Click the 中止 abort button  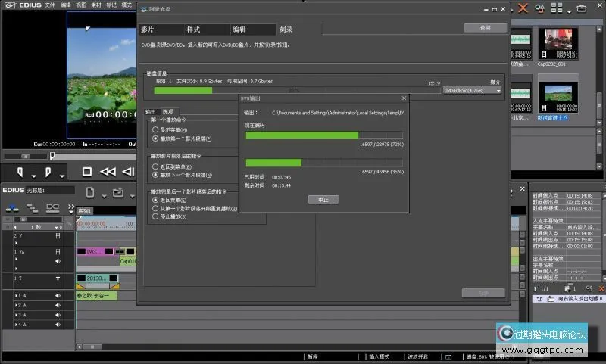coord(323,199)
